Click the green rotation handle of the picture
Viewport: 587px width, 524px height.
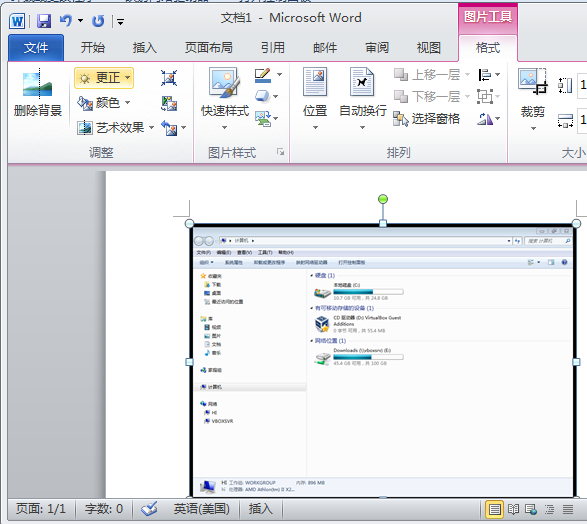tap(383, 199)
